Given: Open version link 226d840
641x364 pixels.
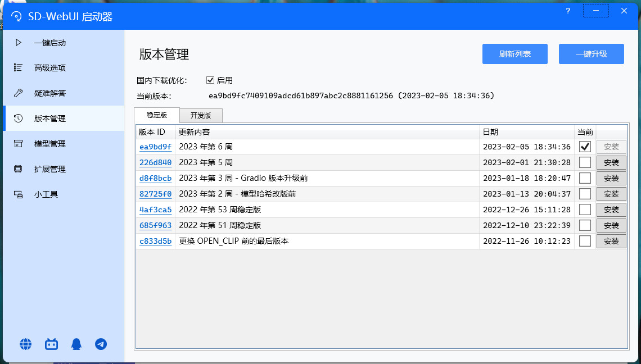Looking at the screenshot, I should click(x=155, y=162).
